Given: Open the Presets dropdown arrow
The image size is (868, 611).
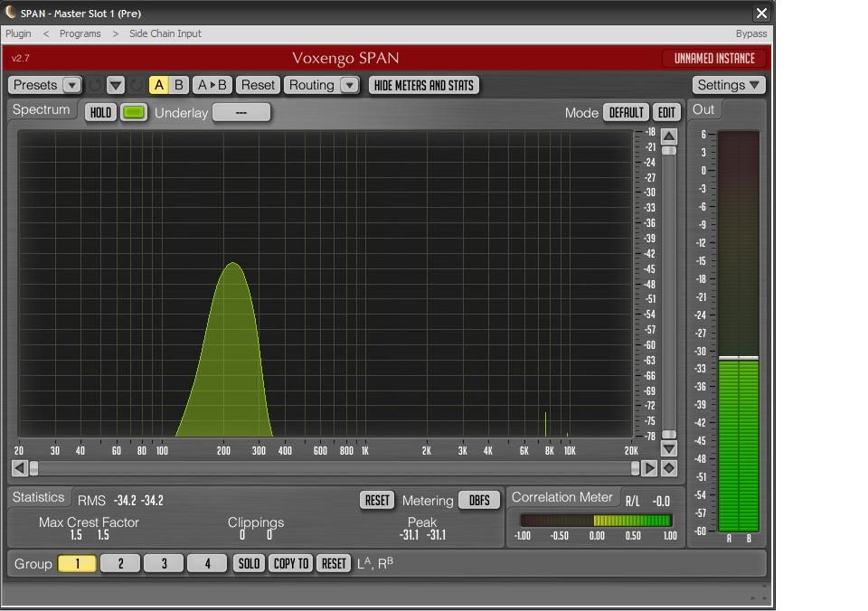Looking at the screenshot, I should point(71,85).
